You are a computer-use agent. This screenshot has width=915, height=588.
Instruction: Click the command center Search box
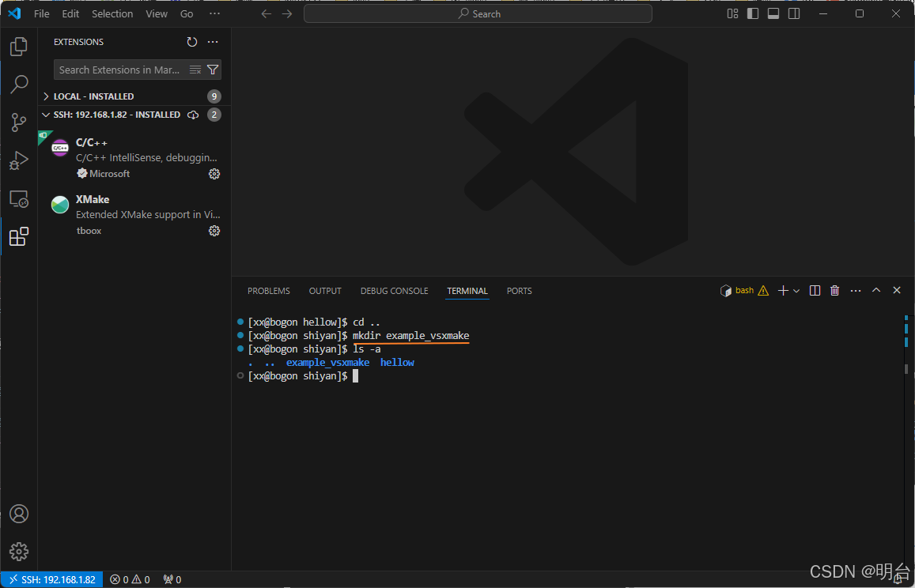click(x=478, y=13)
